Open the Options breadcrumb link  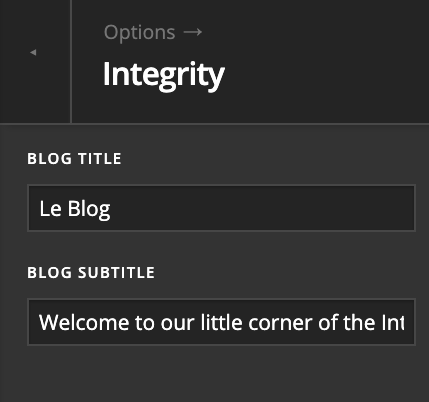[x=139, y=33]
